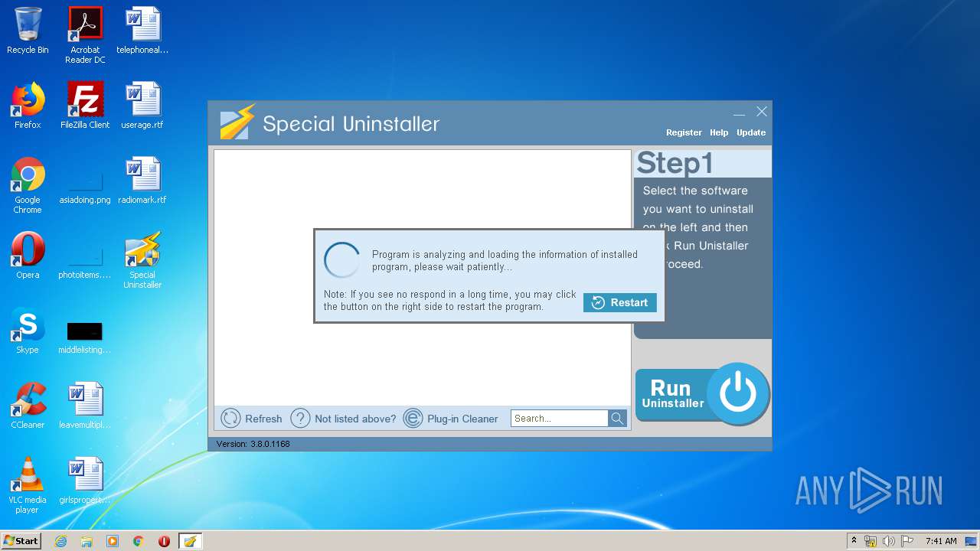The height and width of the screenshot is (551, 980).
Task: Open the leavemultipl document icon
Action: 85,406
